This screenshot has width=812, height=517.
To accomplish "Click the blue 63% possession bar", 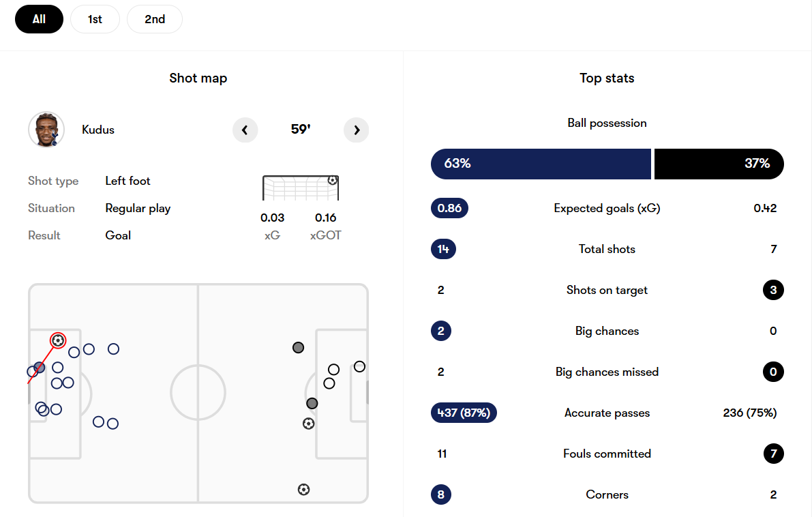I will (541, 164).
